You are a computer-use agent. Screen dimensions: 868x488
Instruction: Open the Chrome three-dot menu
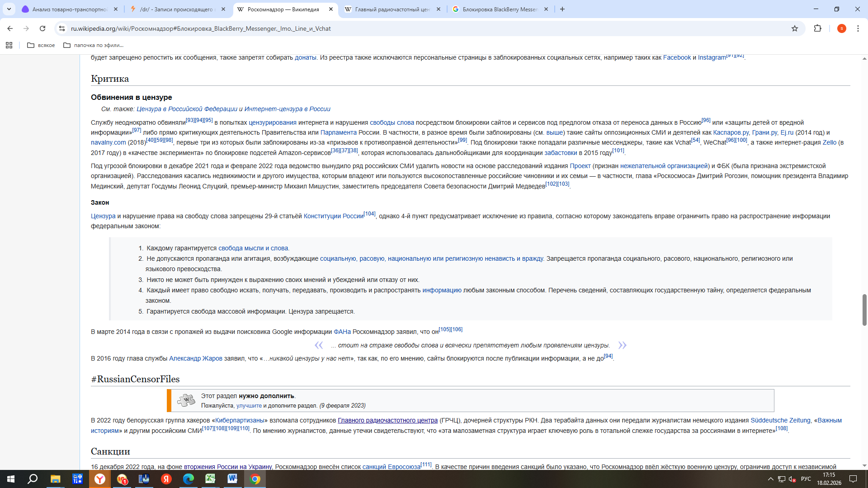point(858,28)
